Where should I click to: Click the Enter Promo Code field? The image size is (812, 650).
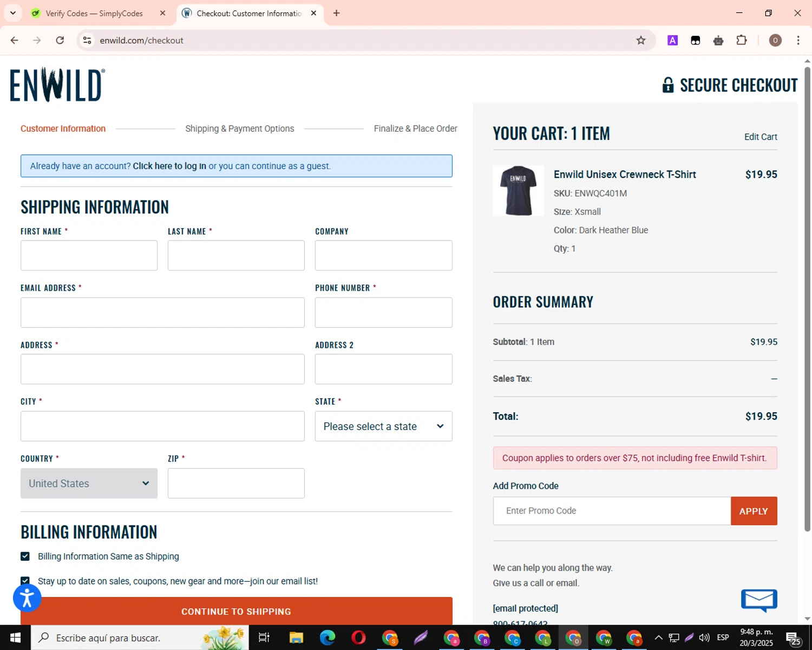click(612, 511)
